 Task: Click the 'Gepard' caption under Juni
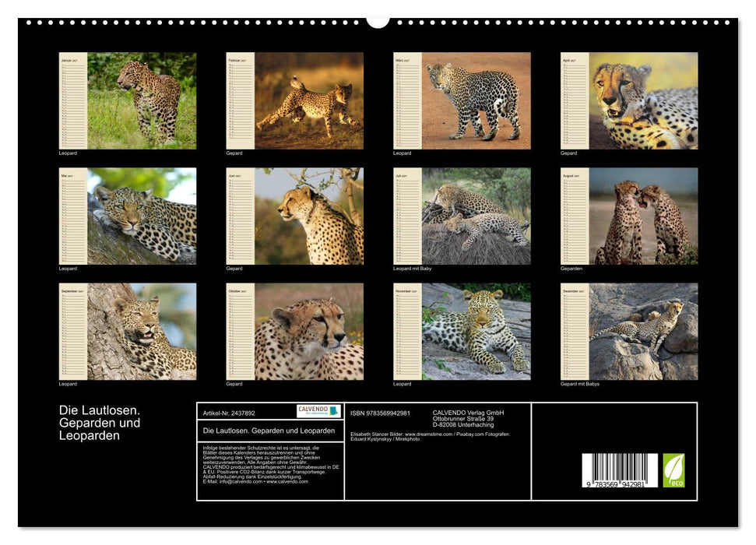coord(234,269)
